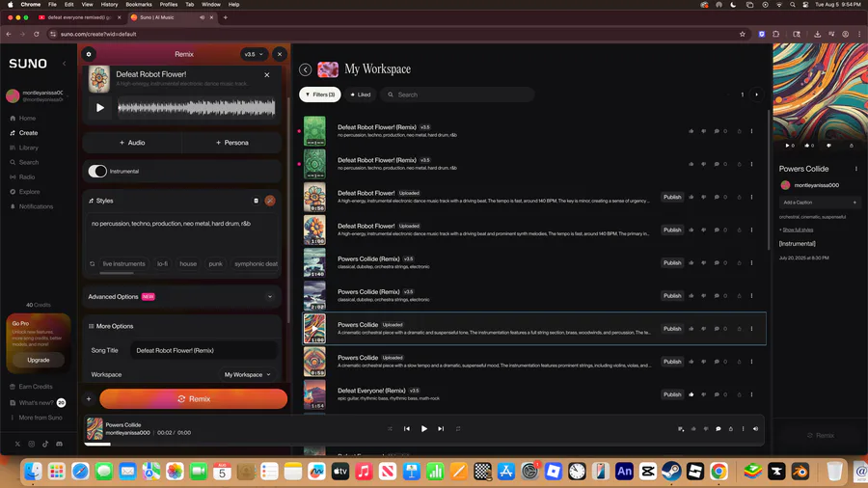
Task: Open more menu for Powers Collide in right panel
Action: [855, 169]
